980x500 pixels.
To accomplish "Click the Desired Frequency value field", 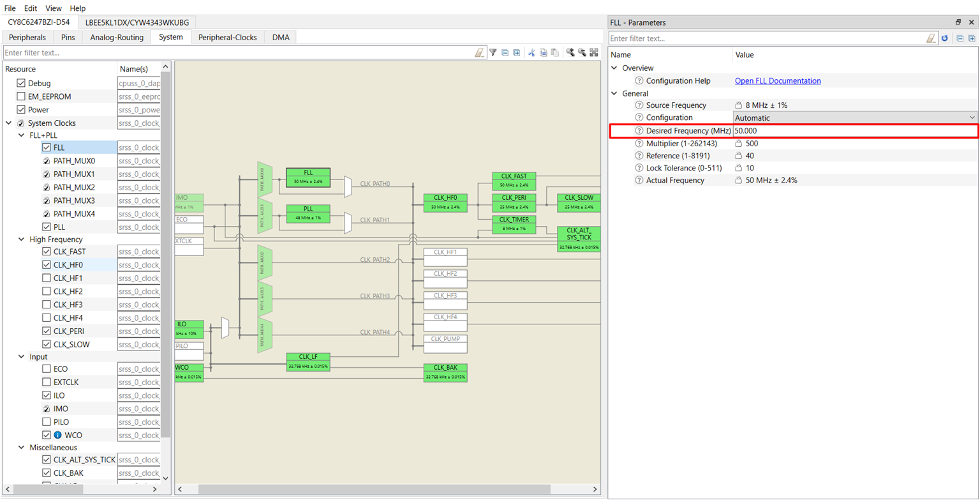I will click(x=856, y=130).
